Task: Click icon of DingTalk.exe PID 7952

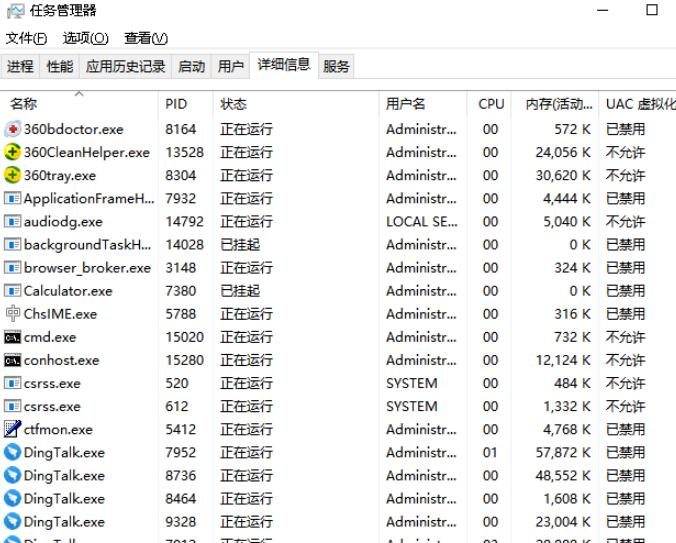Action: point(13,452)
